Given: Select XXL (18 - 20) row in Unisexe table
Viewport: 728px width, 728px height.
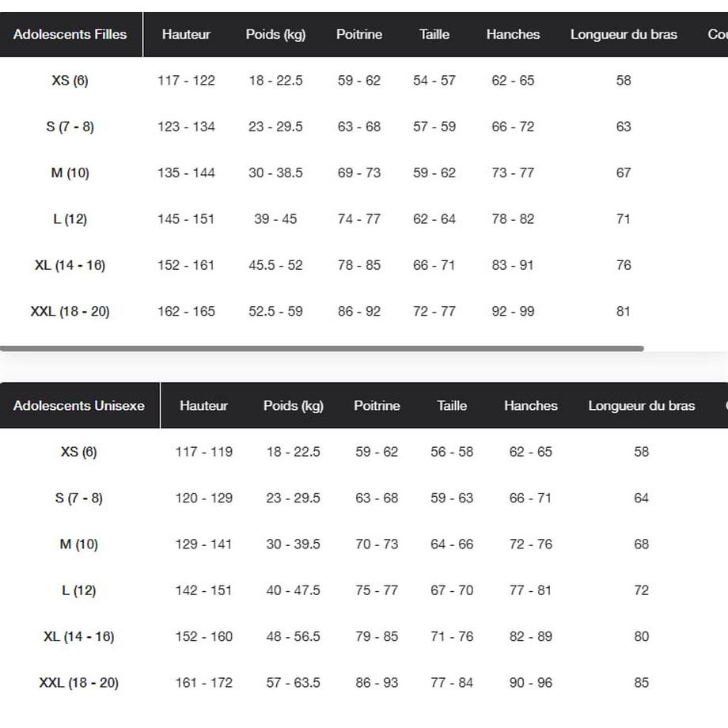Looking at the screenshot, I should pyautogui.click(x=364, y=682).
